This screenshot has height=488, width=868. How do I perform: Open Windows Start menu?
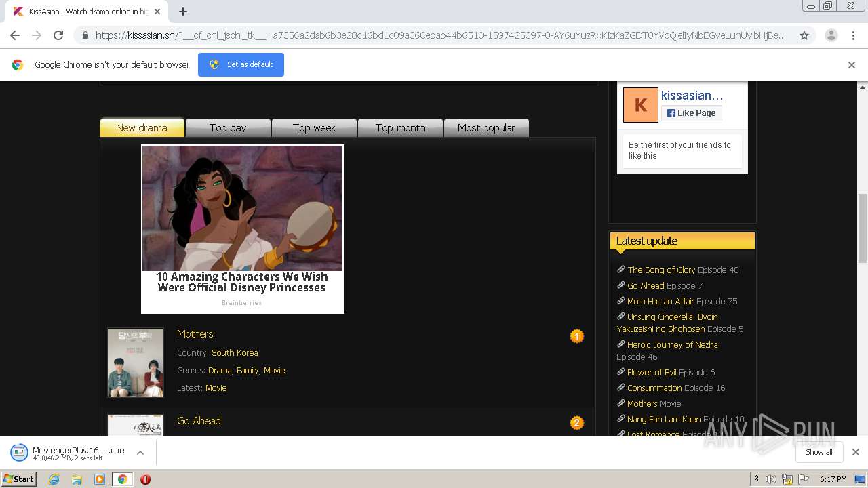click(19, 479)
